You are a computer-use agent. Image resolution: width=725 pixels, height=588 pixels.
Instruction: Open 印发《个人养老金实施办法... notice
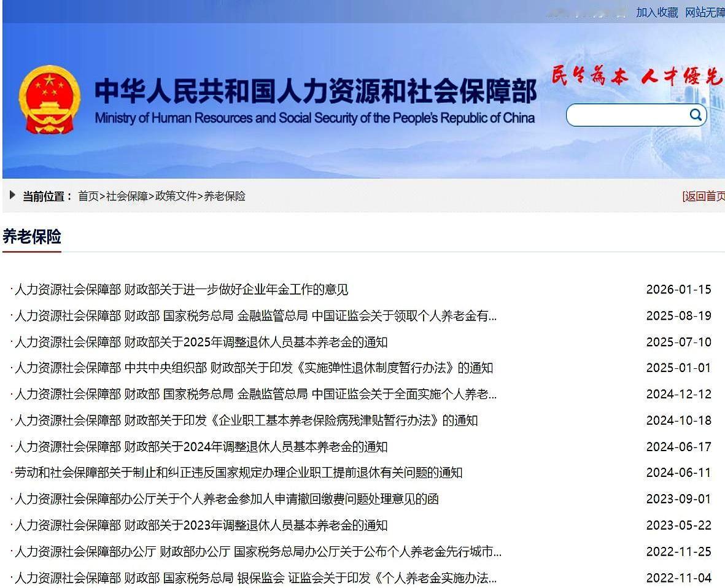pos(256,578)
